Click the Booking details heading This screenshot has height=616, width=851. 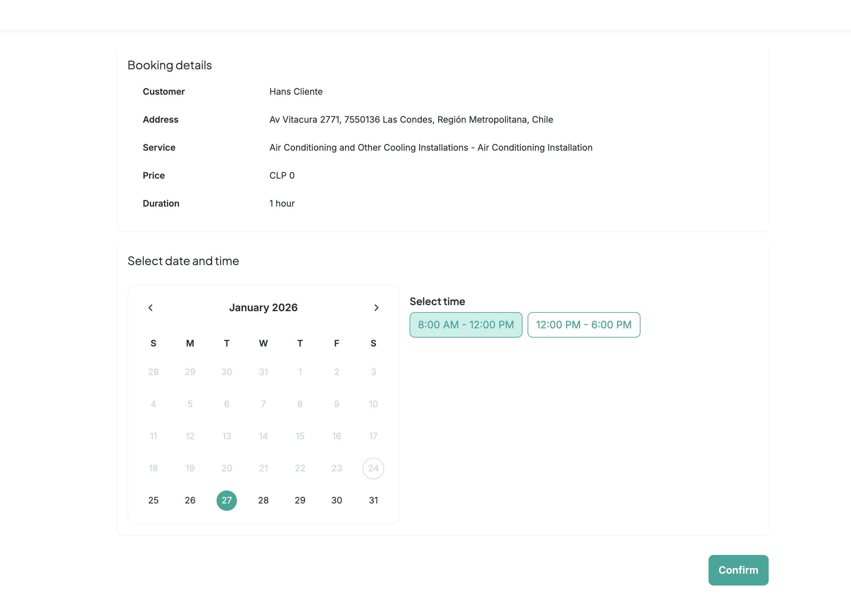[170, 65]
